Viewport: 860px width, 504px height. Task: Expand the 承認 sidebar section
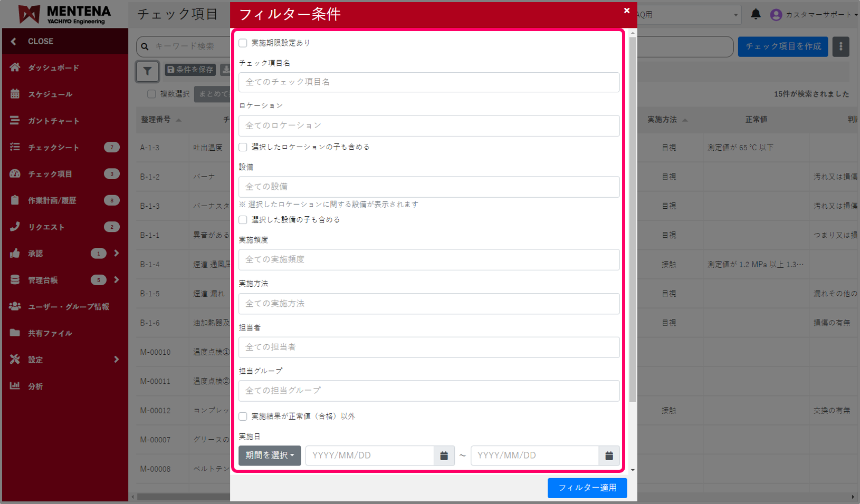click(x=117, y=253)
